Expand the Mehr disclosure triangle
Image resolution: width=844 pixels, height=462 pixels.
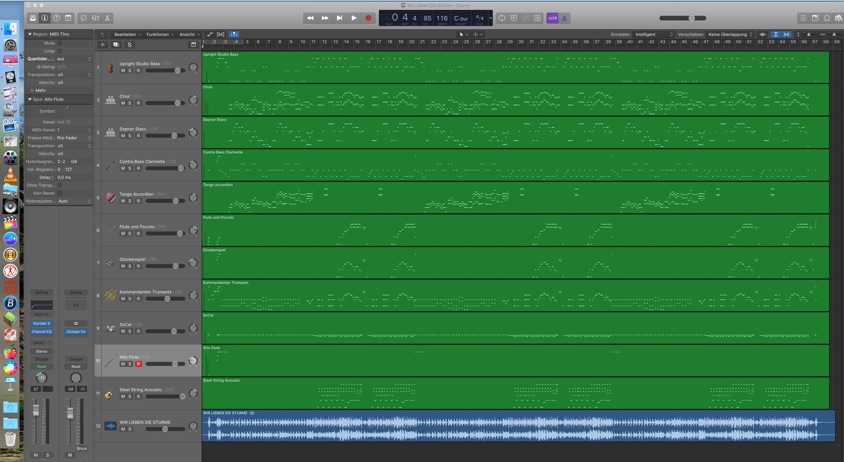32,90
